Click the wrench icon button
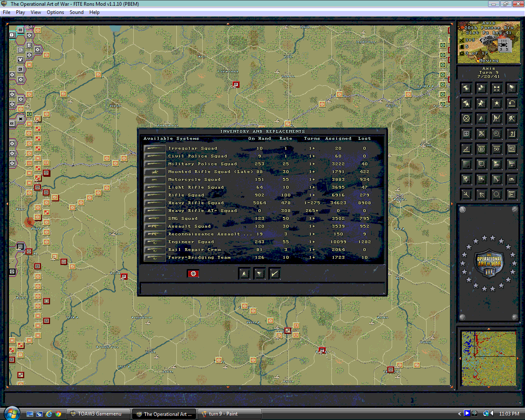This screenshot has width=525, height=420. pyautogui.click(x=497, y=179)
